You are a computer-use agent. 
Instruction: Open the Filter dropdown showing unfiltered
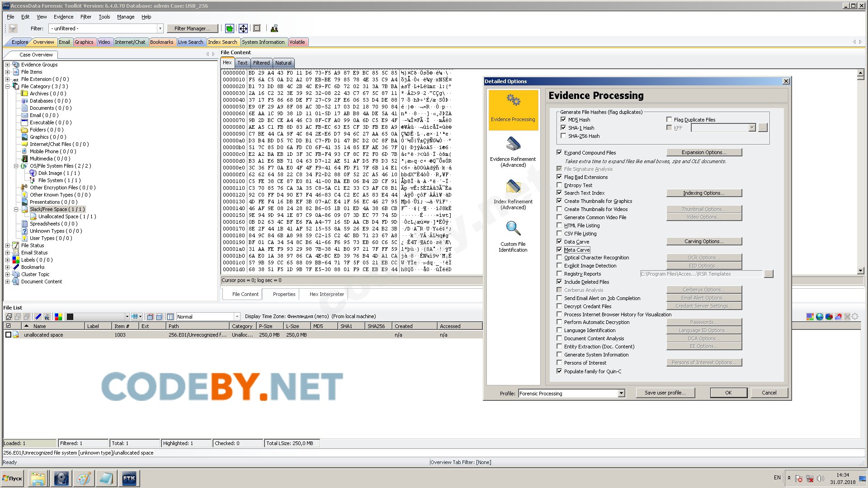(160, 28)
